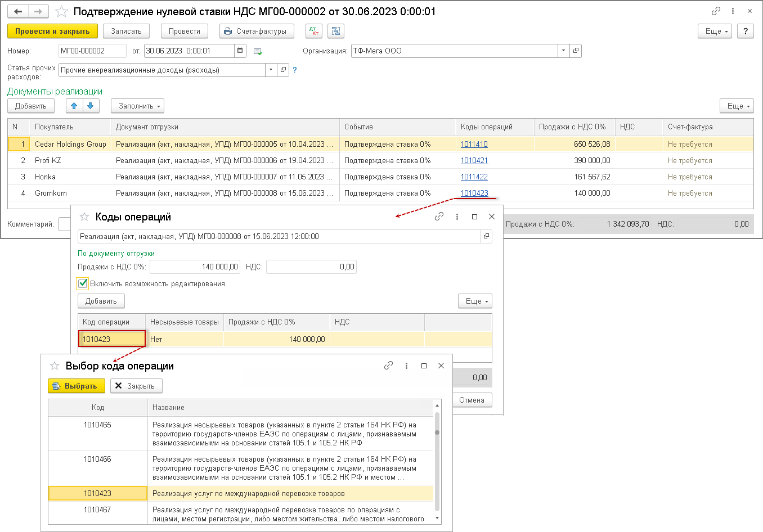Click Провести и закрыть button

pos(52,31)
